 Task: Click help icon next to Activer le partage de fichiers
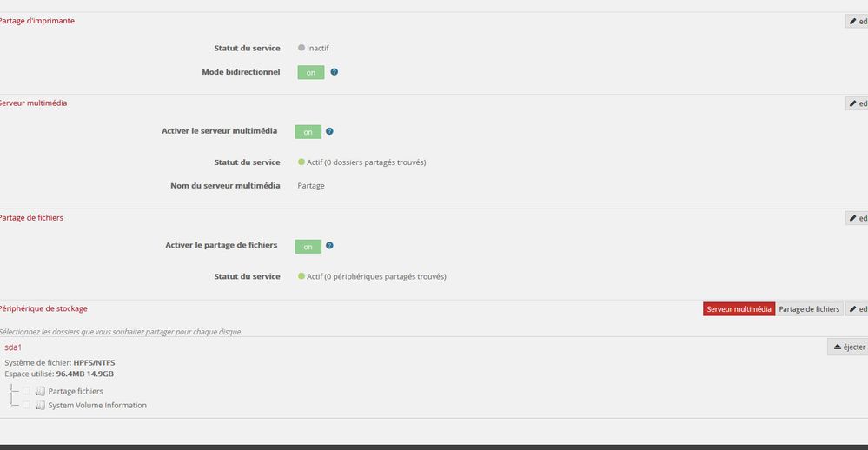pyautogui.click(x=330, y=246)
